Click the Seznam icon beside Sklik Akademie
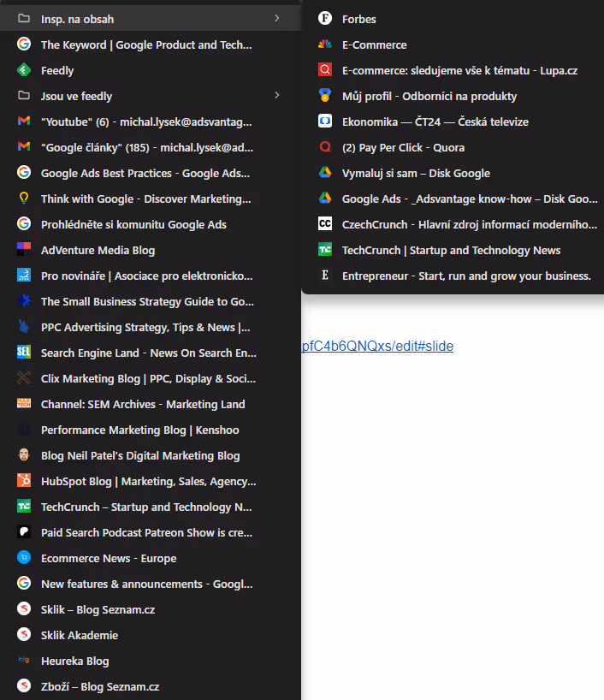Viewport: 604px width, 700px height. point(24,634)
